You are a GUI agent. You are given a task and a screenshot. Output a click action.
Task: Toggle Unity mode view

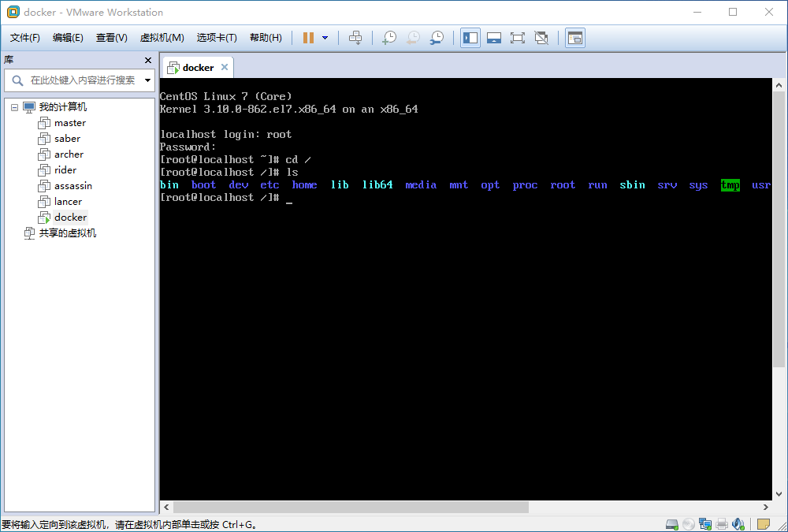point(541,37)
